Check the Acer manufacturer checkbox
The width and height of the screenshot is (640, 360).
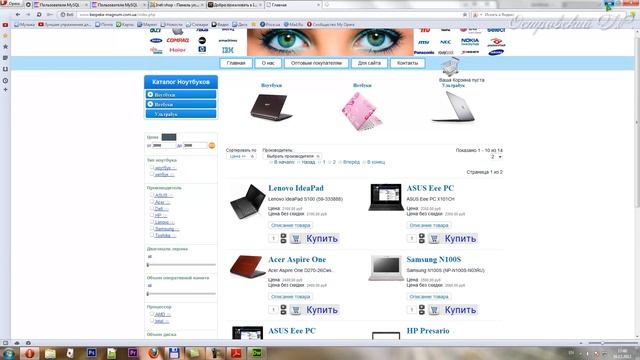[x=152, y=202]
